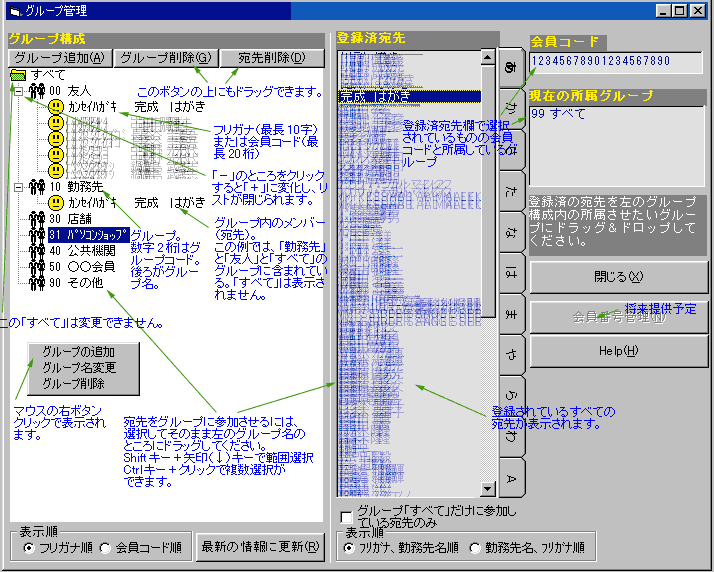This screenshot has width=714, height=572.
Task: Click the people icon beside 50 ○○会員
Action: click(x=38, y=267)
